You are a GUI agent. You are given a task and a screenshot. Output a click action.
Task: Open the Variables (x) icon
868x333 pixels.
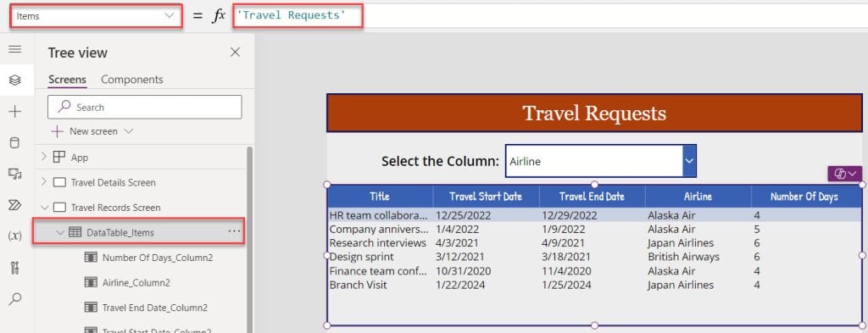[15, 236]
